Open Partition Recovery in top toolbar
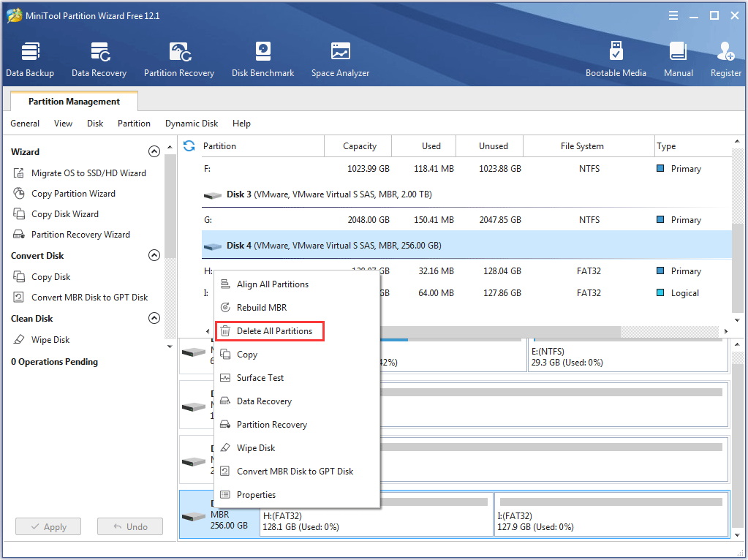 point(179,59)
